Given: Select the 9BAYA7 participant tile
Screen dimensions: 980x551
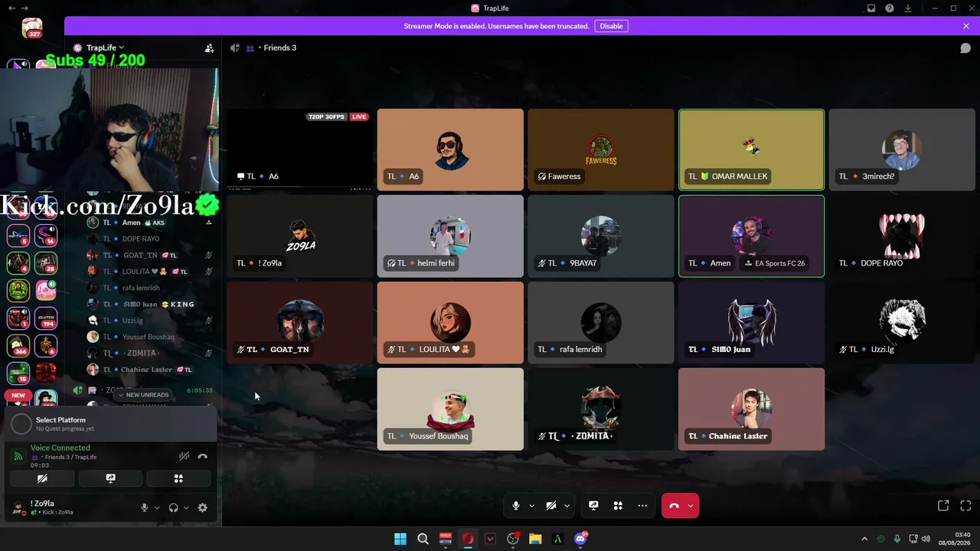Looking at the screenshot, I should [x=601, y=236].
